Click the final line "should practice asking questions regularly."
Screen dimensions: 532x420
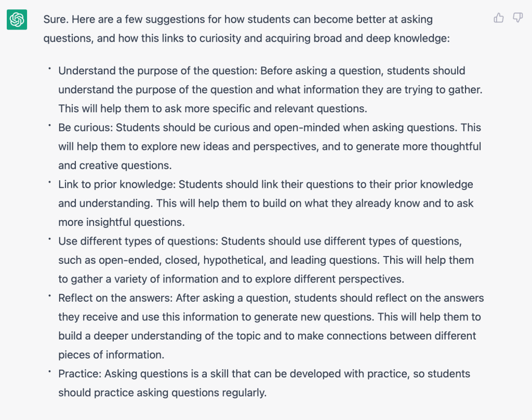click(162, 392)
